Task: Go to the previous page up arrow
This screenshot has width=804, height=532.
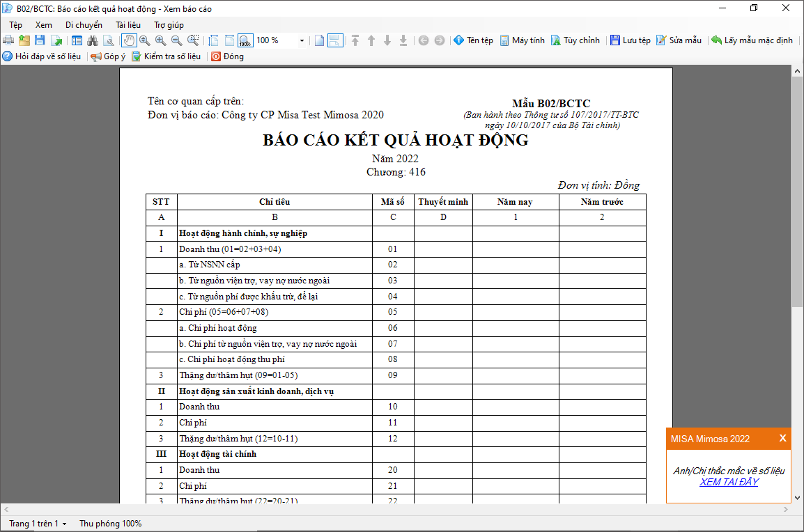Action: coord(371,40)
